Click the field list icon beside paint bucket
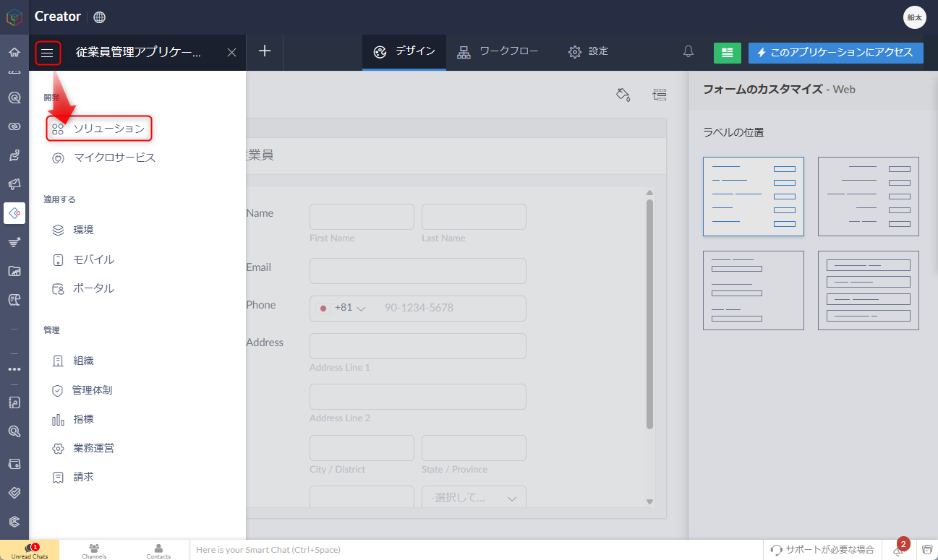Viewport: 938px width, 560px height. click(x=659, y=95)
